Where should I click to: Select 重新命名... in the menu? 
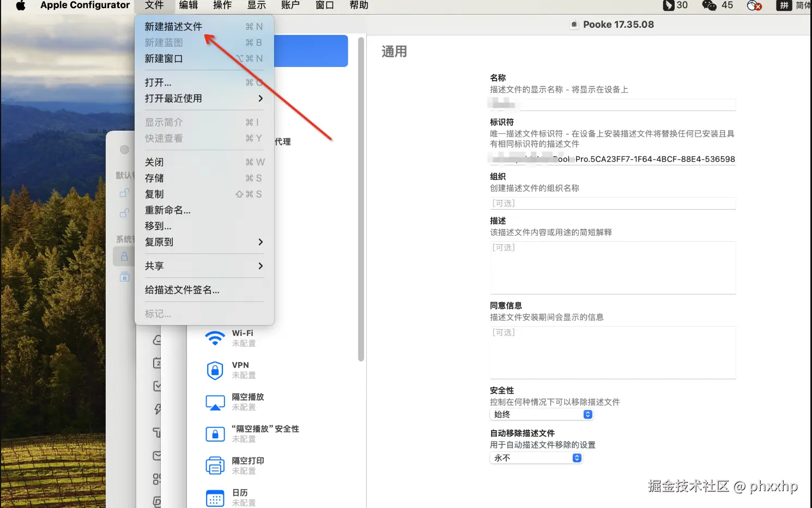[204, 210]
